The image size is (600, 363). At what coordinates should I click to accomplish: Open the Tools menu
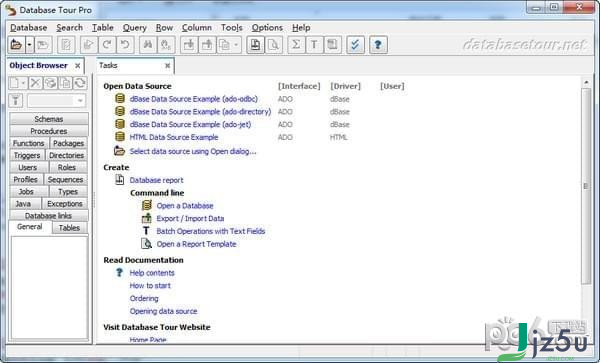tap(232, 28)
